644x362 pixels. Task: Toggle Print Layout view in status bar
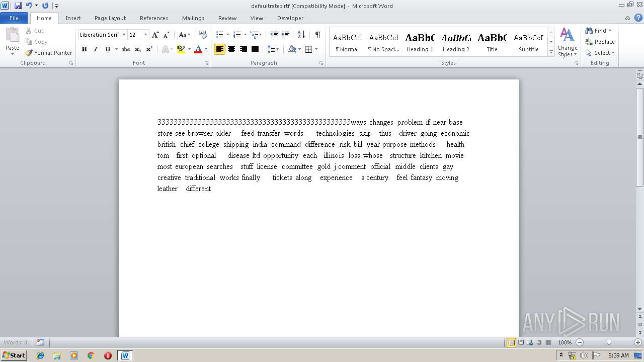[512, 342]
